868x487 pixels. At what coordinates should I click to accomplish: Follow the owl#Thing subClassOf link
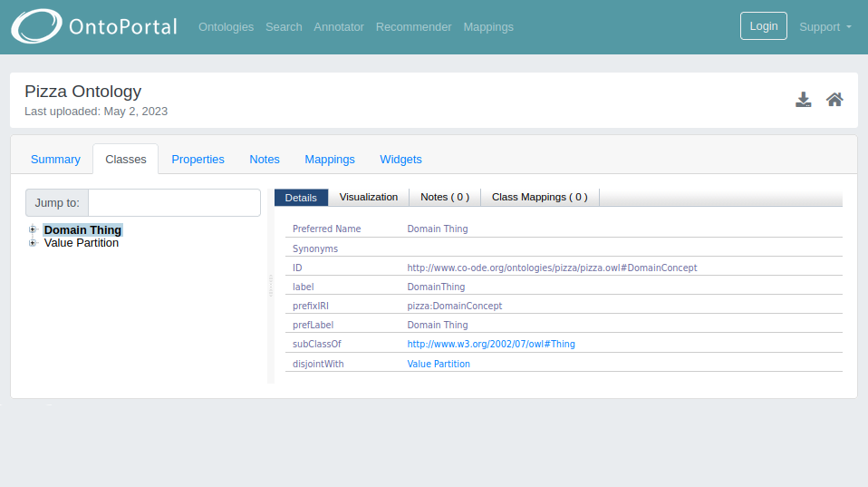491,344
